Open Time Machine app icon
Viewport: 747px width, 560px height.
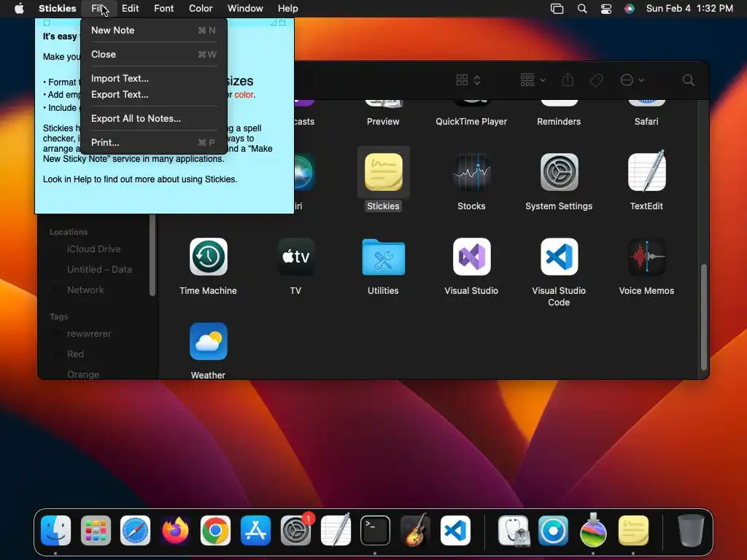tap(208, 257)
